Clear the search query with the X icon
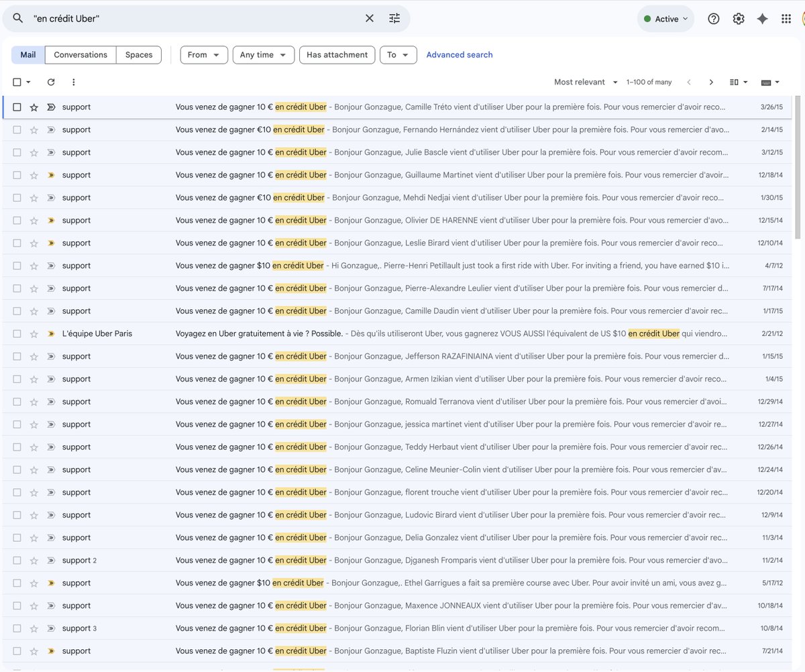The image size is (805, 672). 370,18
